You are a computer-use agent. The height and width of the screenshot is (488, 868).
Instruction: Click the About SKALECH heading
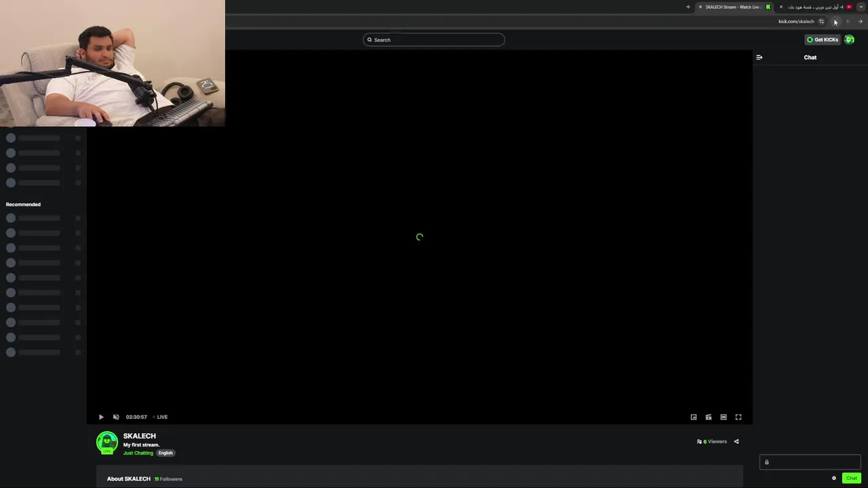[x=129, y=479]
